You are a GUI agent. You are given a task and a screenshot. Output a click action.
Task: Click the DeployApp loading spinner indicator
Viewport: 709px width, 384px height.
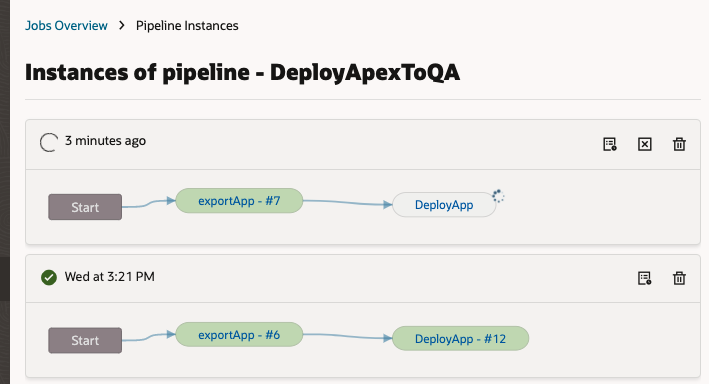[498, 196]
